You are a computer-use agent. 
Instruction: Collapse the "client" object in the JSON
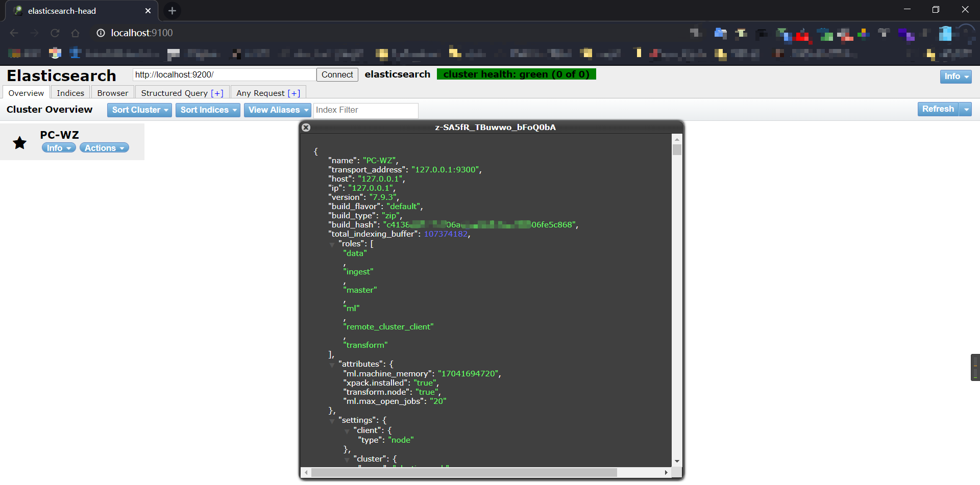tap(347, 431)
